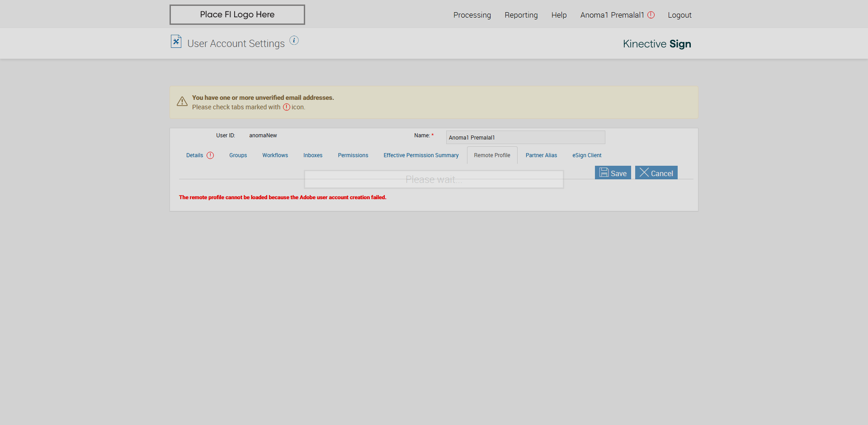Click the red exclamation icon in banner text
868x425 pixels.
point(287,107)
